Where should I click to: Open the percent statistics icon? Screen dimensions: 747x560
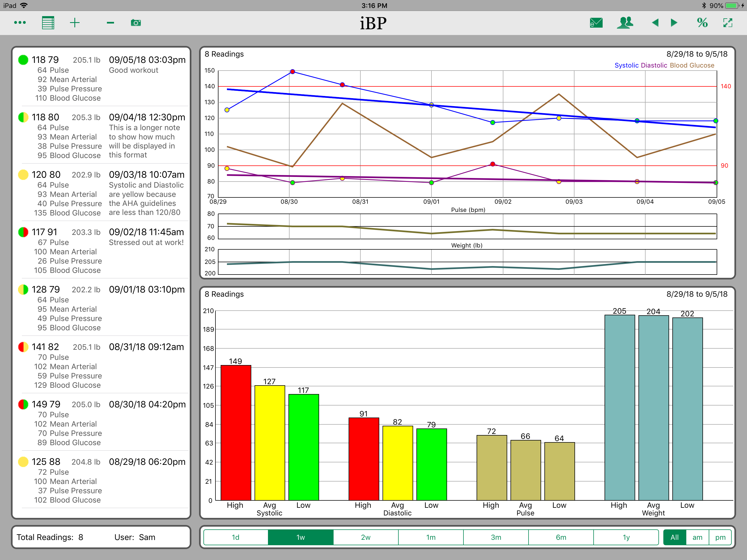point(702,23)
